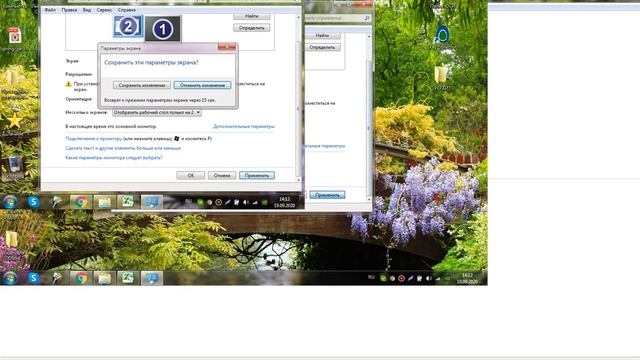Select folder icon on right side of desktop

pyautogui.click(x=441, y=75)
